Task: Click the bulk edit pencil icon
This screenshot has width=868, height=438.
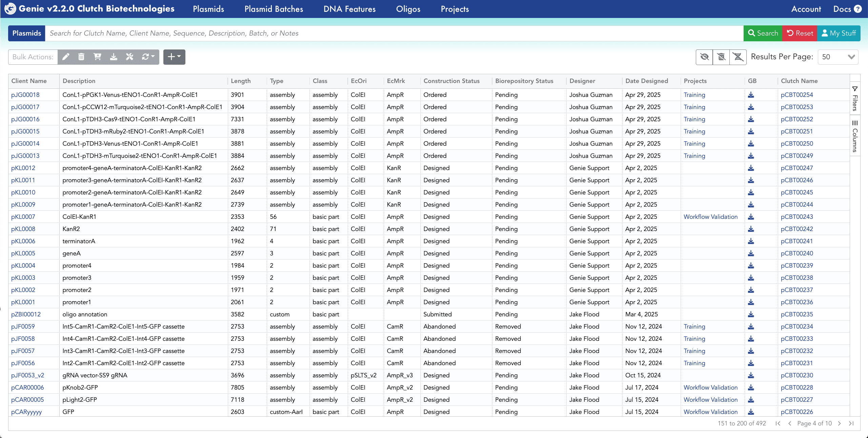Action: tap(66, 57)
